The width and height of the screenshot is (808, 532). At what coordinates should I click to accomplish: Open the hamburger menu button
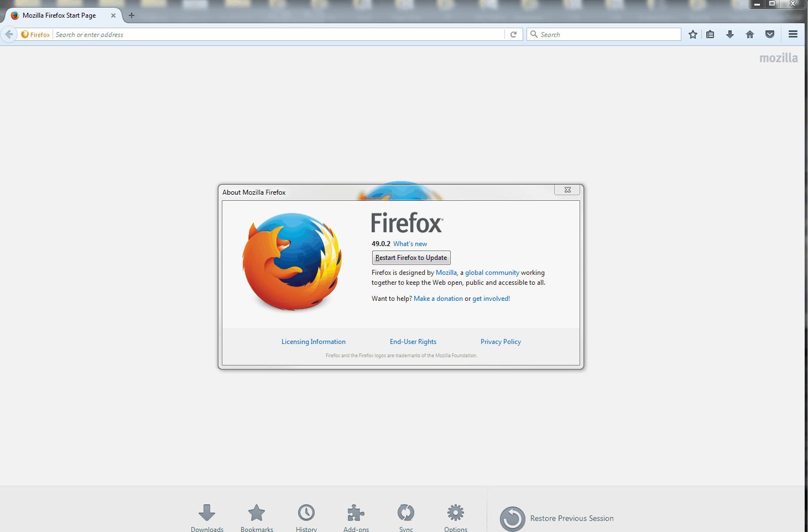coord(793,34)
